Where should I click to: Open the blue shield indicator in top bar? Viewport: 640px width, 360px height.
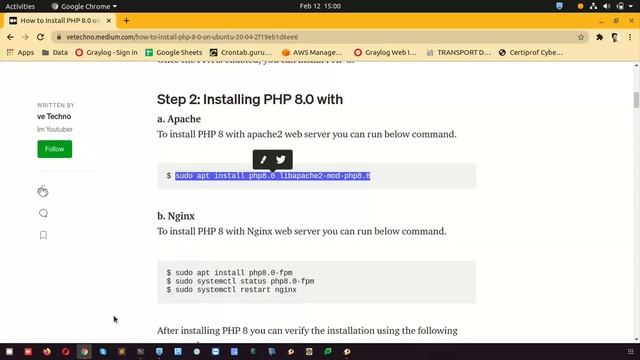tap(559, 6)
